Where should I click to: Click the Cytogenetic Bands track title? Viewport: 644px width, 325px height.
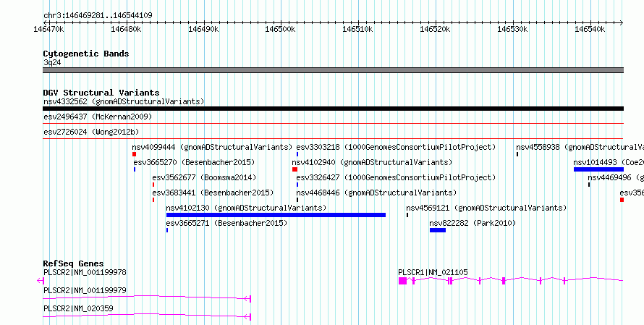(86, 54)
